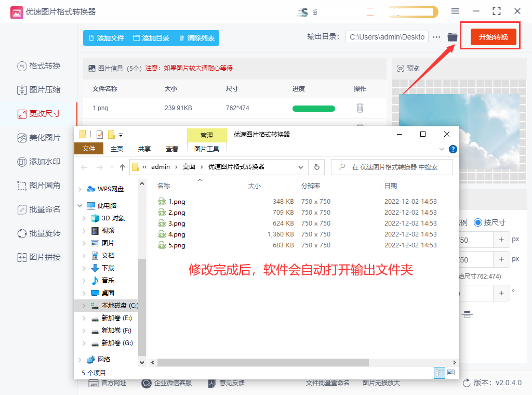The image size is (532, 395).
Task: Click the 桌面 breadcrumb in address bar
Action: (189, 167)
